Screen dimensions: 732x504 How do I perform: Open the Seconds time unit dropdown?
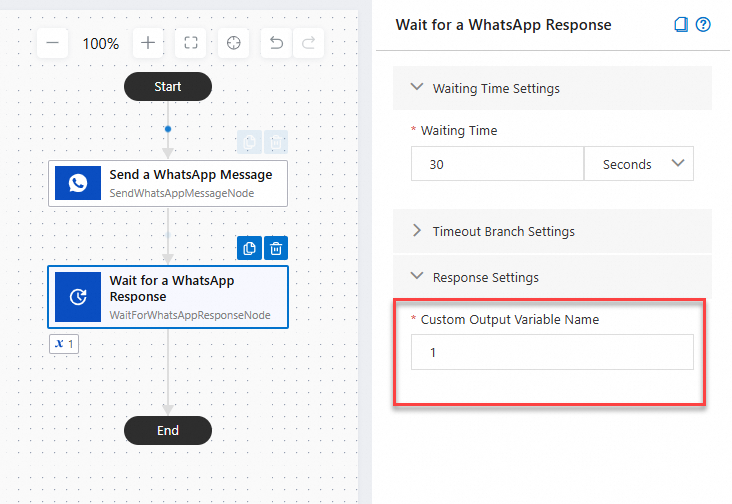click(x=639, y=164)
